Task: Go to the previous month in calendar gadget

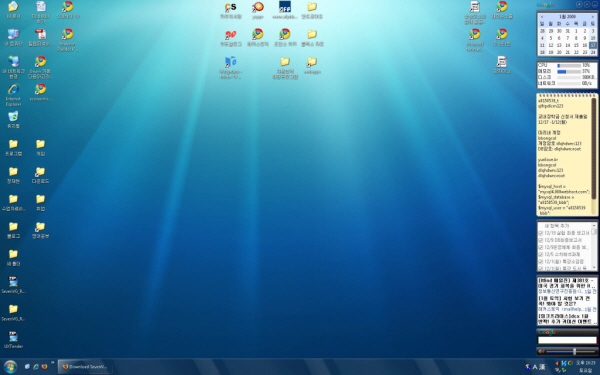Action: (x=542, y=17)
